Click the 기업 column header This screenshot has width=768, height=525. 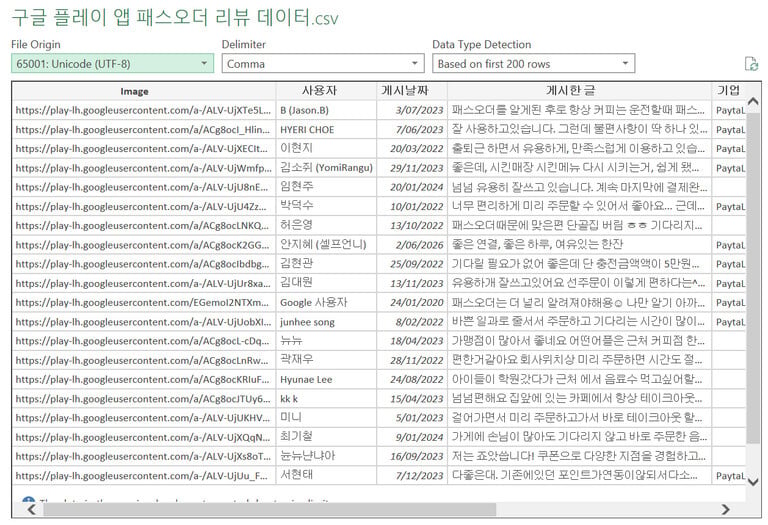pyautogui.click(x=729, y=91)
